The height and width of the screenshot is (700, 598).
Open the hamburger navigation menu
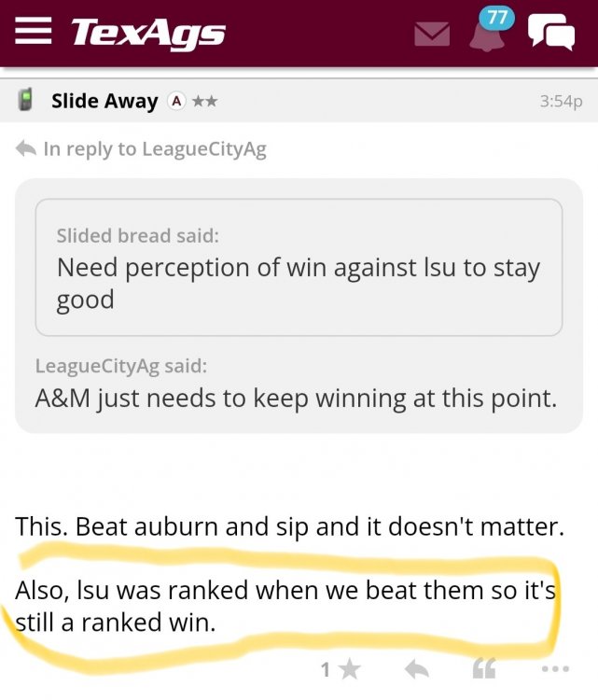tap(34, 34)
